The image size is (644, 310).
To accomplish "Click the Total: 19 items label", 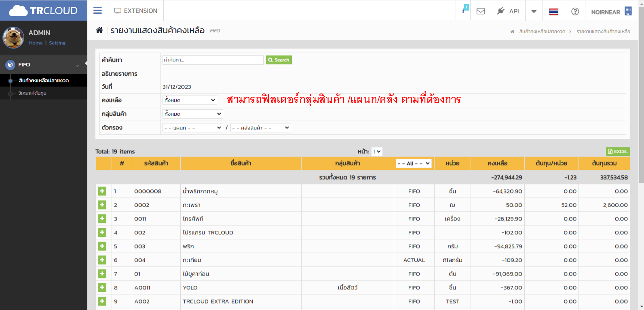I will pyautogui.click(x=115, y=152).
